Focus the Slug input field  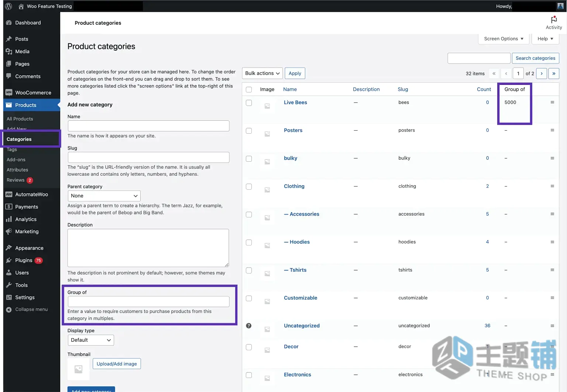148,157
